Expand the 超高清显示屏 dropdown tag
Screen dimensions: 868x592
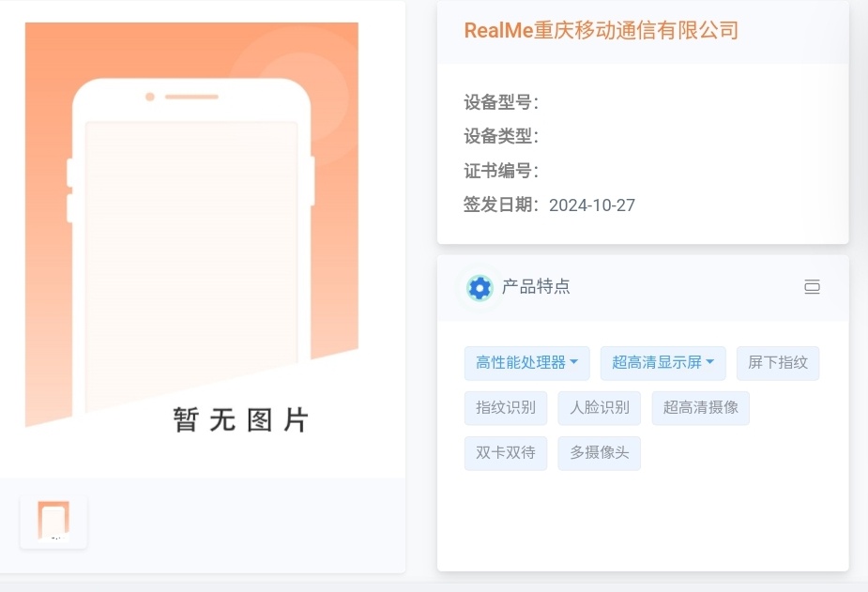[662, 363]
